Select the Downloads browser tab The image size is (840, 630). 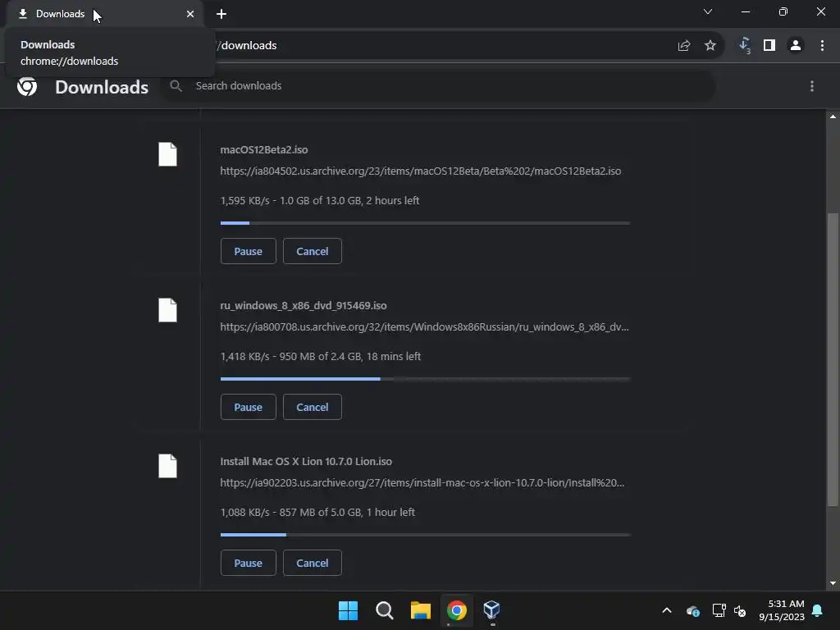tap(104, 14)
